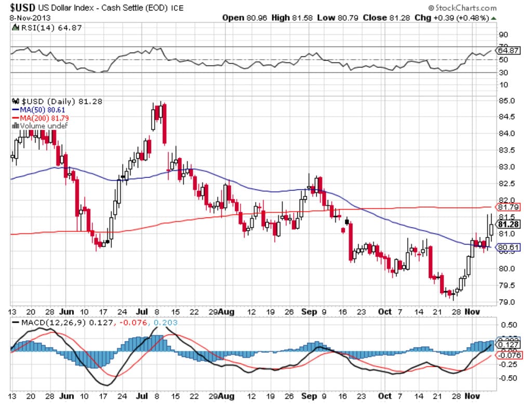Click the Jul label under the MACD panel

click(142, 396)
